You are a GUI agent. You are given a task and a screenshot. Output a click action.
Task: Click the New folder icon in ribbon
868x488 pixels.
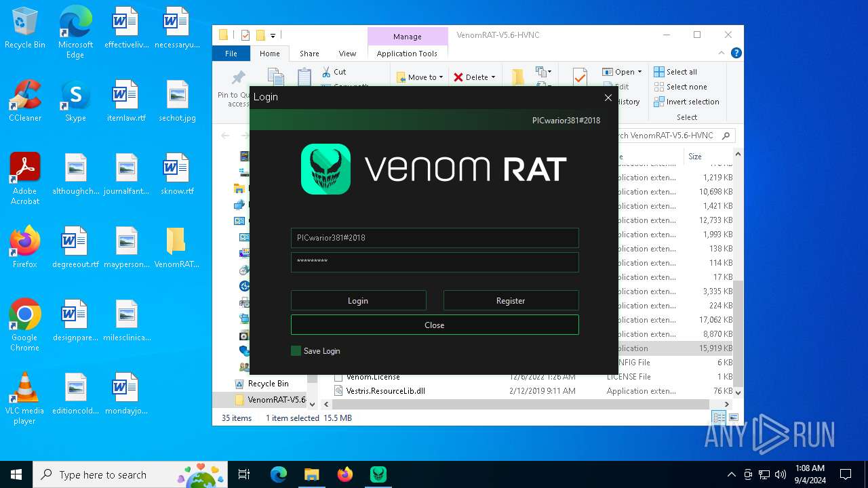(518, 77)
